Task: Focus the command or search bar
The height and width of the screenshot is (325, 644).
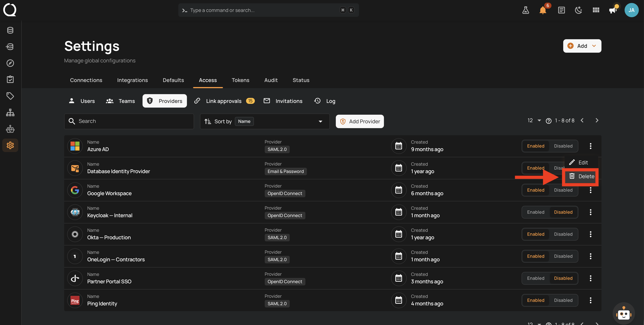Action: click(x=268, y=10)
